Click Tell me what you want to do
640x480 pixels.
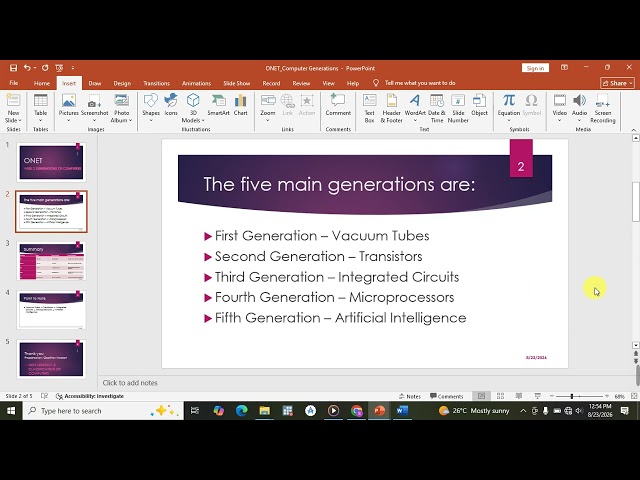(420, 83)
